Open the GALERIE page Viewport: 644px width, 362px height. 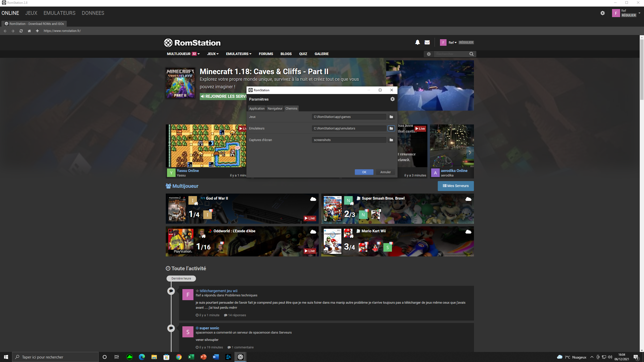(321, 54)
